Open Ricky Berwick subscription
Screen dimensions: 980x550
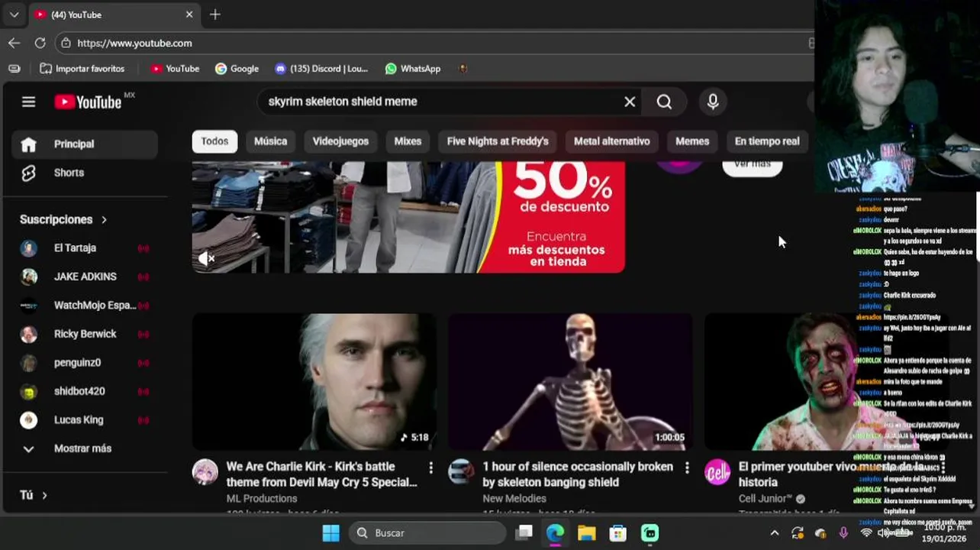pos(84,334)
